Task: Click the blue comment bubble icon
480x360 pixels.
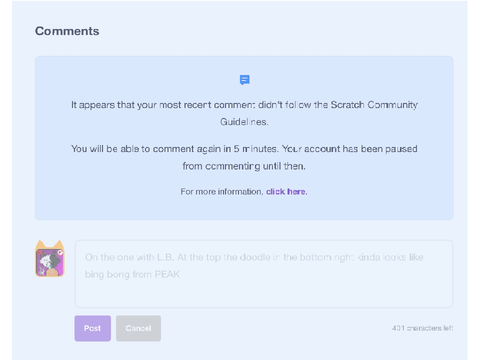Action: [x=245, y=80]
